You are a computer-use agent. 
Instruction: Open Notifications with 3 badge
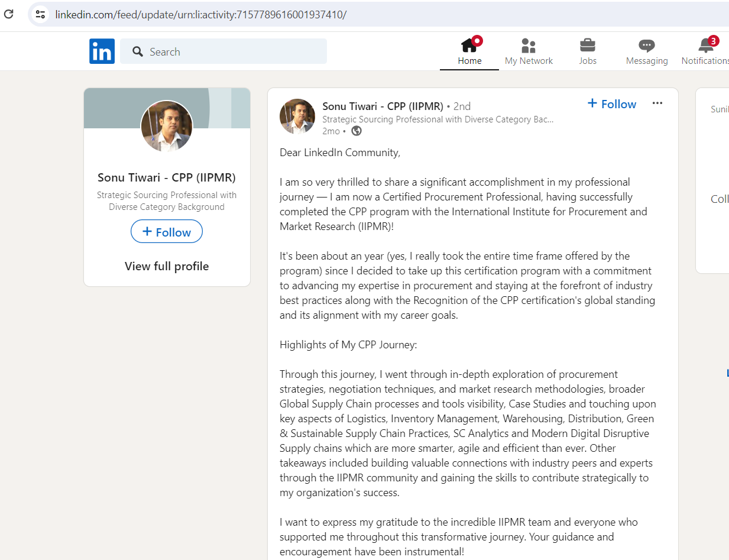coord(705,52)
